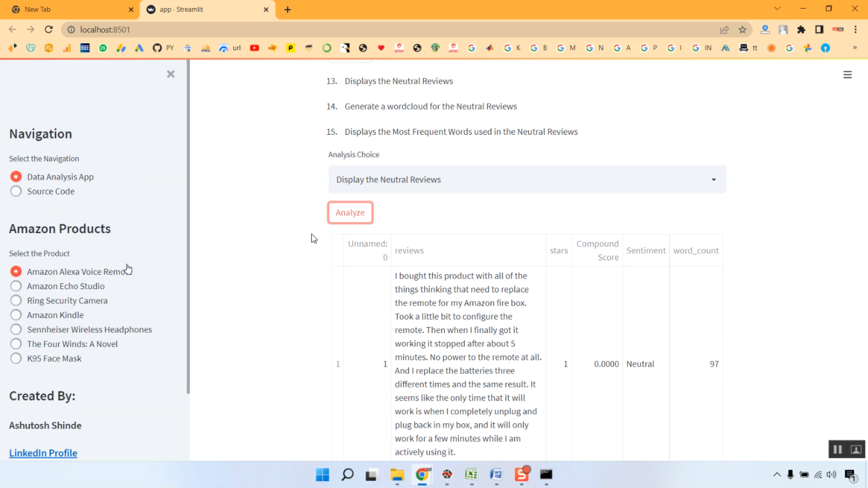Viewport: 868px width, 488px height.
Task: Open Chrome's tab search chevron
Action: point(777,9)
